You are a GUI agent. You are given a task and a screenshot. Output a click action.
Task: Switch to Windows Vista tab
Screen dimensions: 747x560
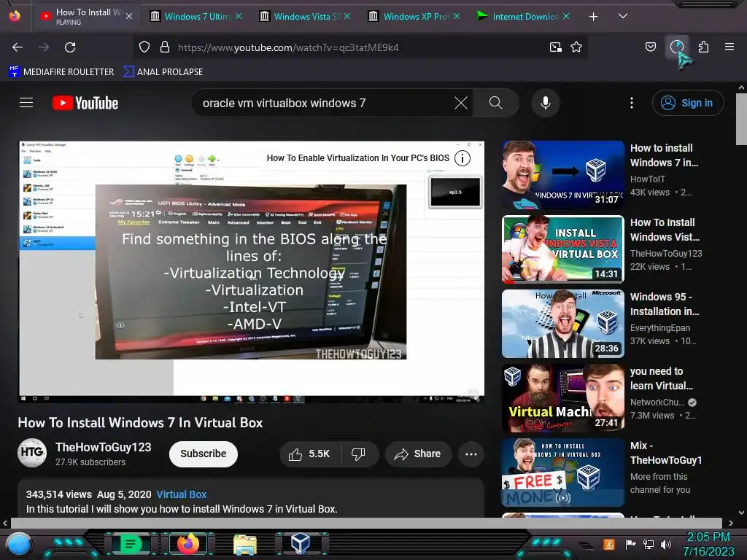pos(306,16)
